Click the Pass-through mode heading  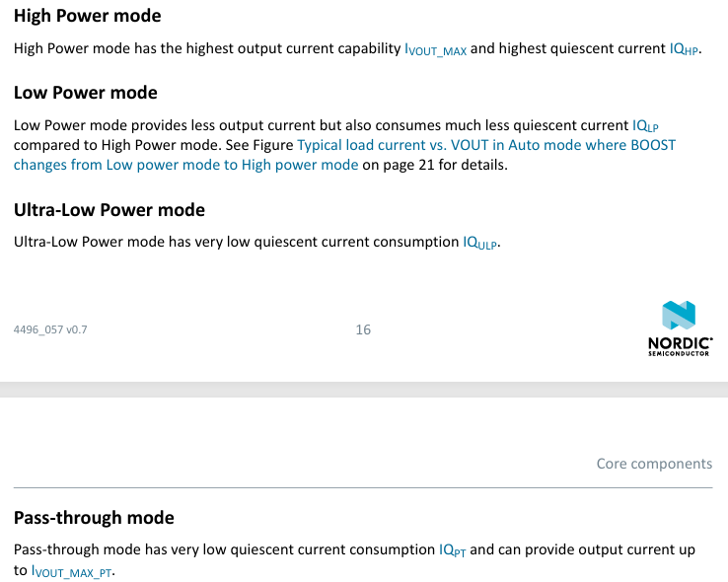pos(94,518)
